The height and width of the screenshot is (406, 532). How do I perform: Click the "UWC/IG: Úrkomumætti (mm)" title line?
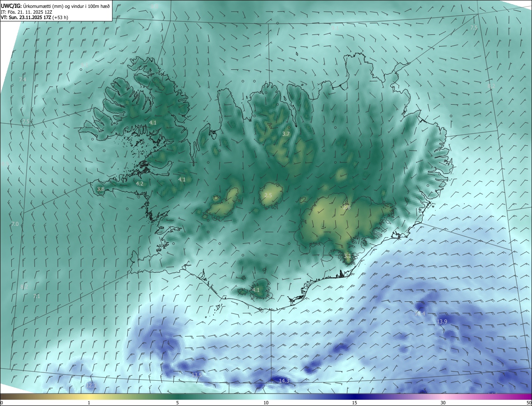[55, 6]
